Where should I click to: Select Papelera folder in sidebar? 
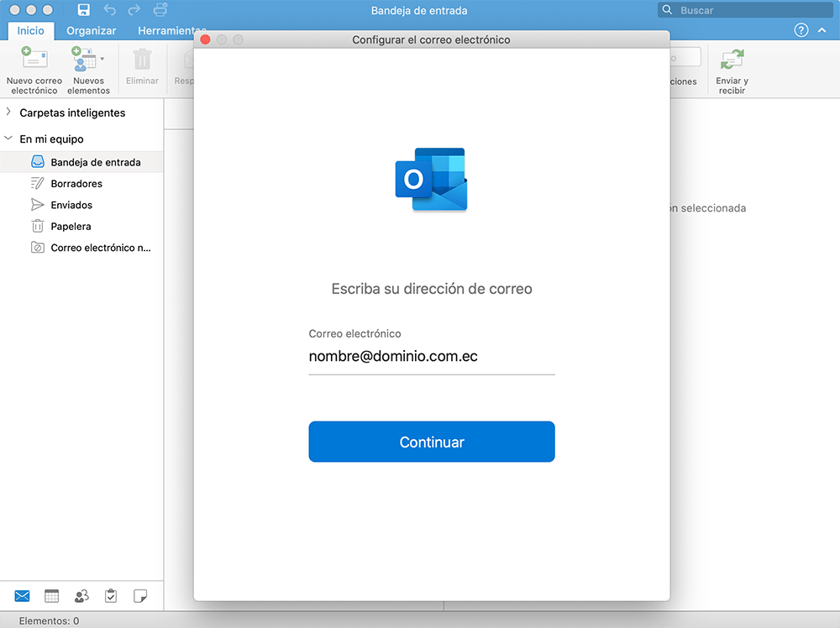(x=81, y=227)
